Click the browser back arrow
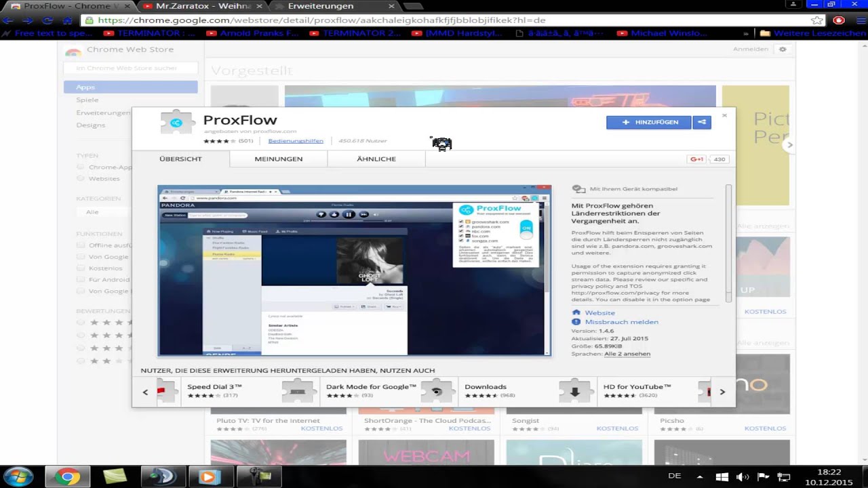Viewport: 868px width, 488px height. [9, 20]
